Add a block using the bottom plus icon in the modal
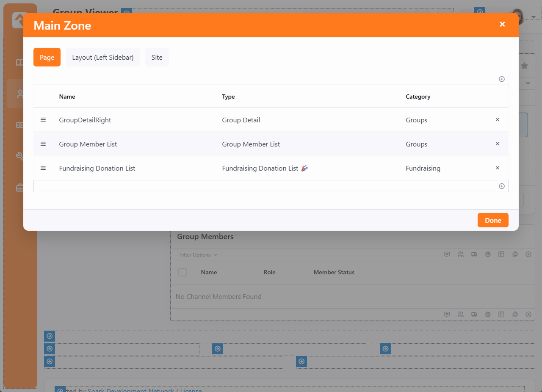 (x=501, y=186)
